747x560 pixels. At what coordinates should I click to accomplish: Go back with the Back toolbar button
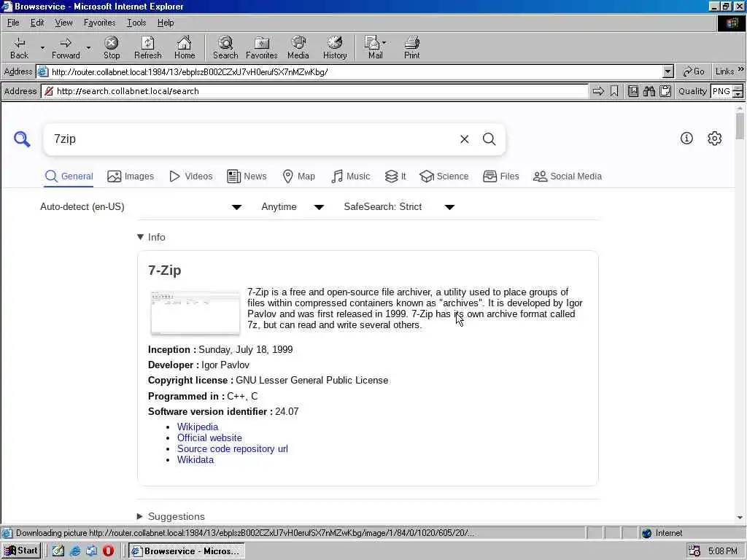coord(19,47)
